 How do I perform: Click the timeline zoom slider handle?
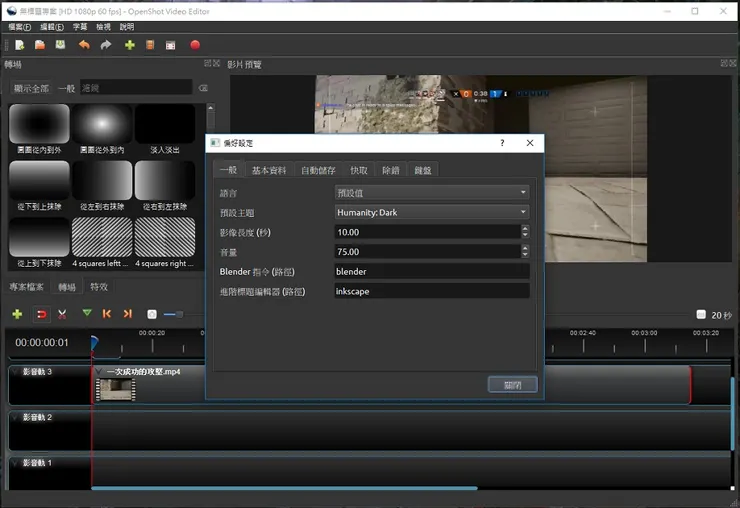tap(179, 314)
